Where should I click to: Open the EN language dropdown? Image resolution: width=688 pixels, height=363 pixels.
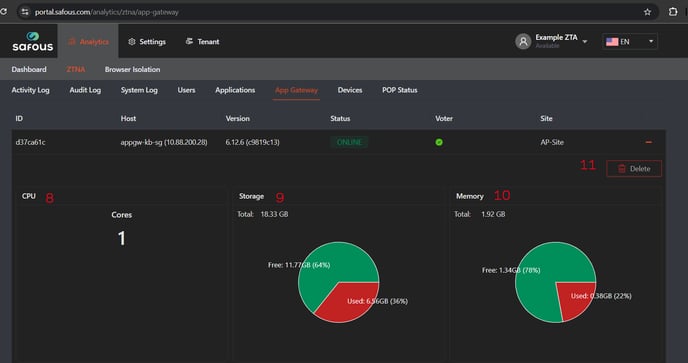(630, 42)
